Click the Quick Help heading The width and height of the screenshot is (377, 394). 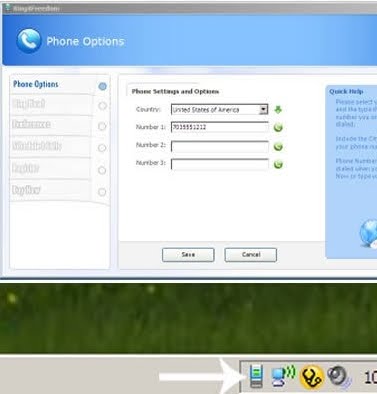[x=346, y=91]
